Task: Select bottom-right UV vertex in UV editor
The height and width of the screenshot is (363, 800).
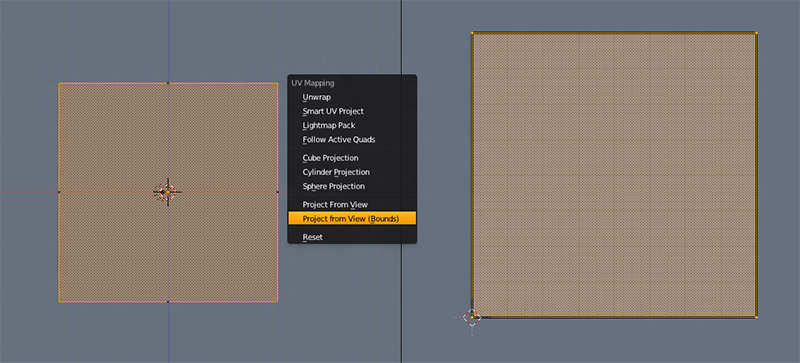Action: click(756, 317)
